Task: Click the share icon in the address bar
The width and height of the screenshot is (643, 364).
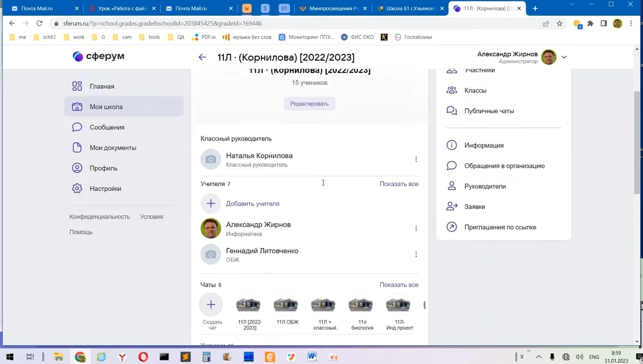Action: [x=546, y=23]
